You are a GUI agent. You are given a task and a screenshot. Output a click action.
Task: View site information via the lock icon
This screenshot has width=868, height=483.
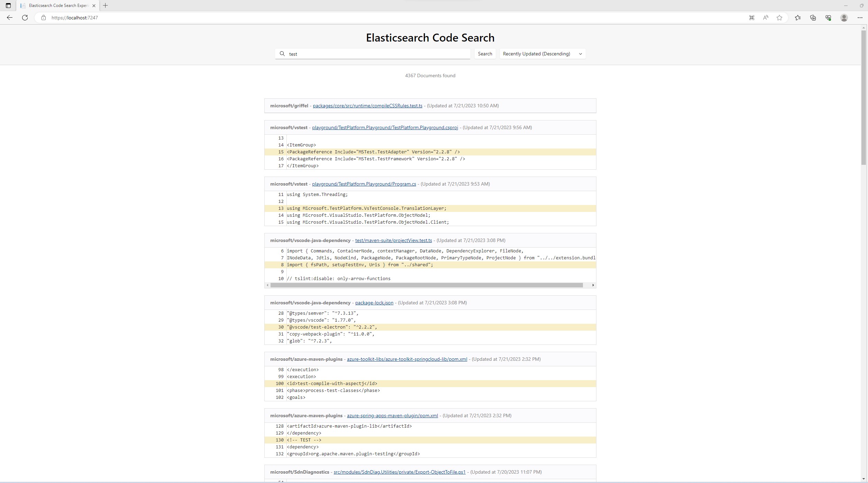pyautogui.click(x=43, y=18)
